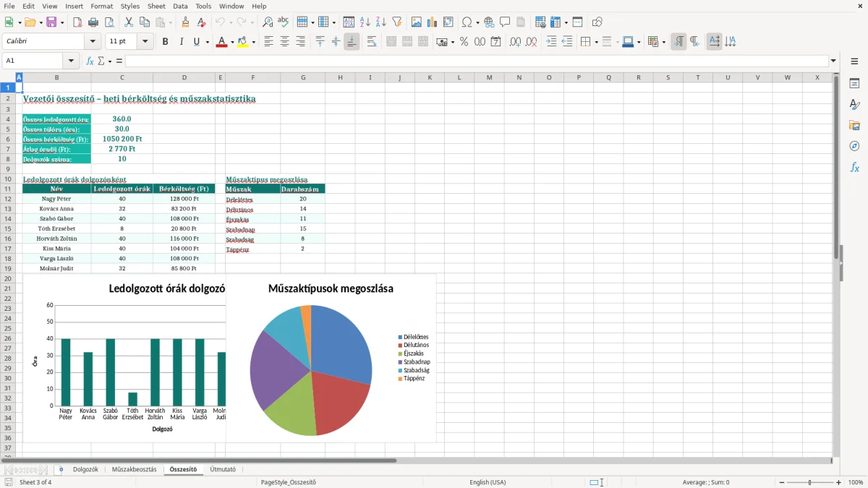
Task: Click the Increase Indent icon
Action: click(x=551, y=42)
